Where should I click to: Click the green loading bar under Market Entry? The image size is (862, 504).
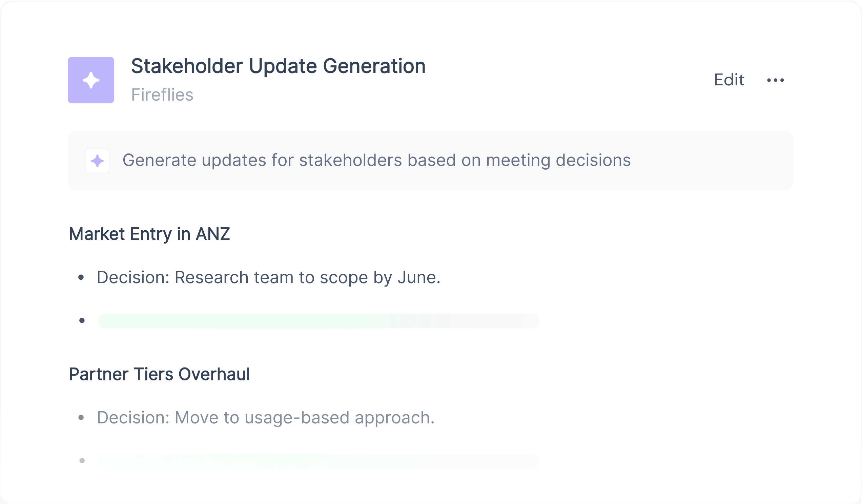click(319, 321)
